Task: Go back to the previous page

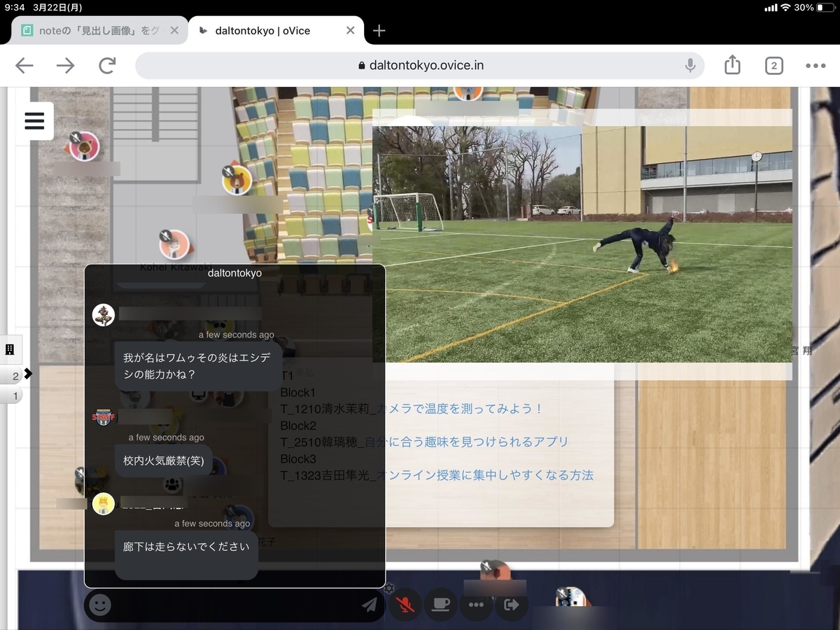Action: coord(24,66)
